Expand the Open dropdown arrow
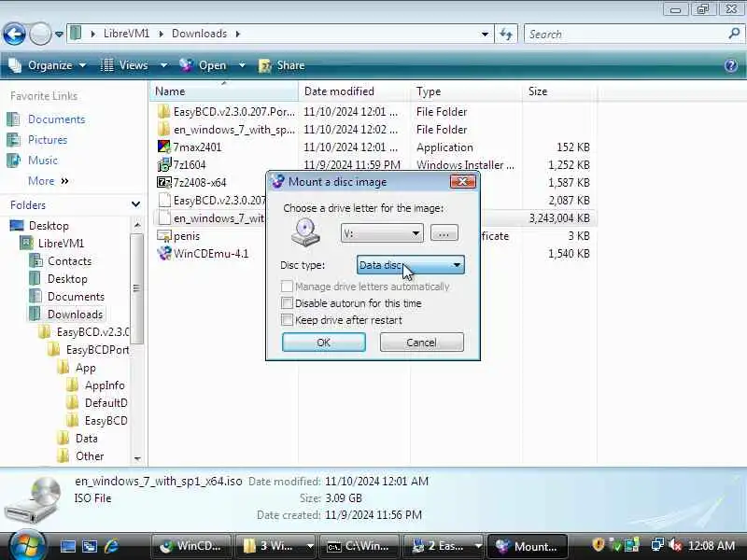 (242, 65)
